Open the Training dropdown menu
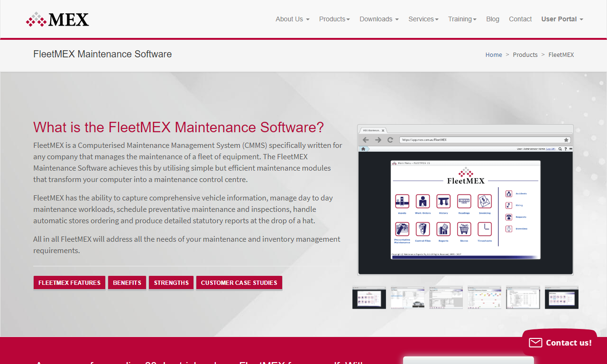 (462, 19)
